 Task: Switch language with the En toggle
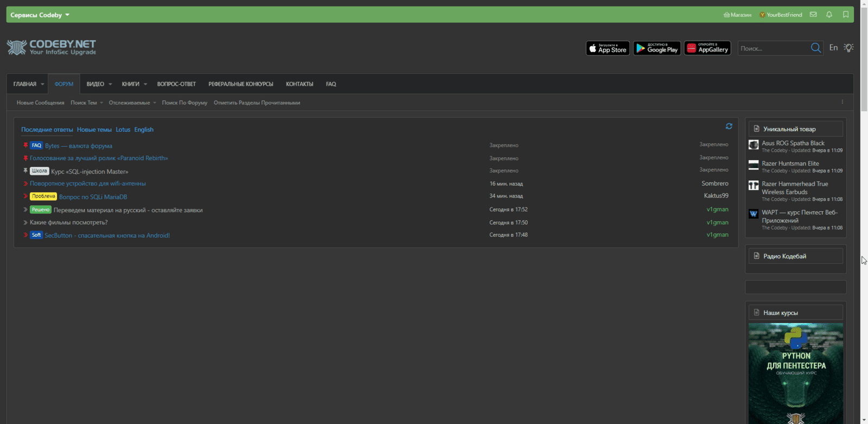(x=833, y=48)
